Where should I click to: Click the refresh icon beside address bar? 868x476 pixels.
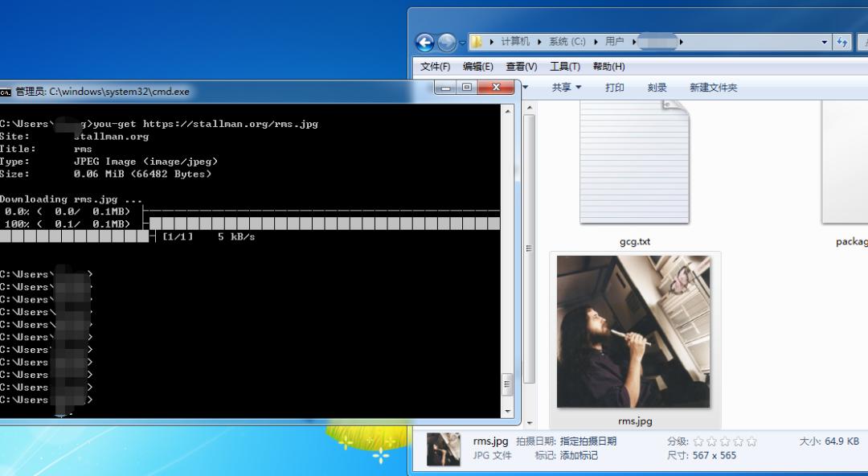coord(842,43)
